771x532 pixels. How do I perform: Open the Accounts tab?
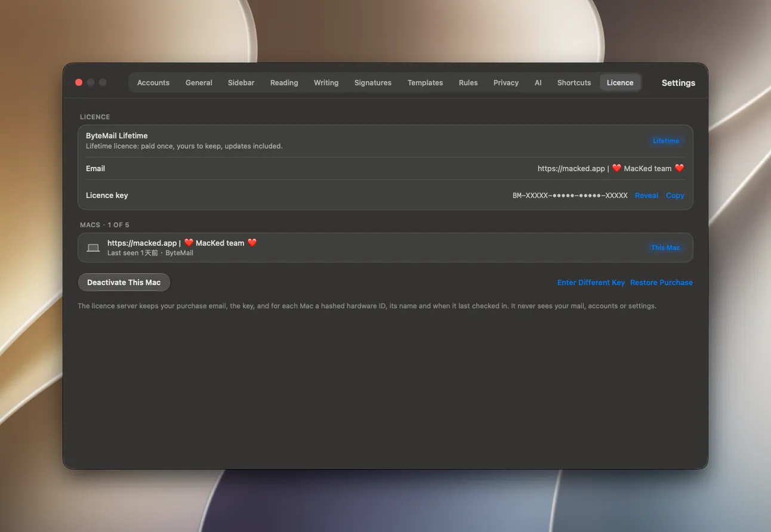point(153,83)
